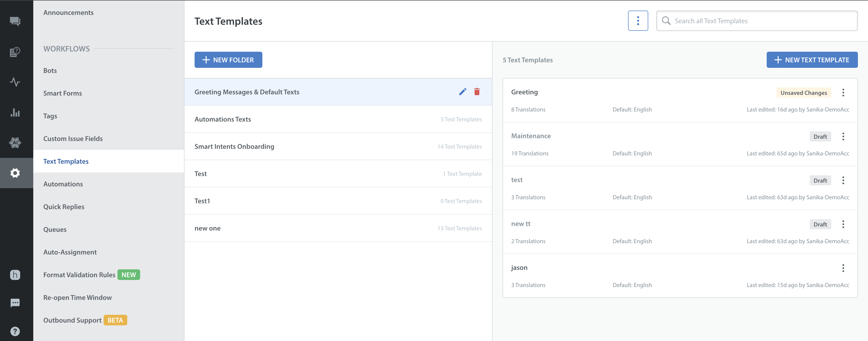Image resolution: width=868 pixels, height=341 pixels.
Task: Click the search magnifier icon
Action: pos(666,21)
